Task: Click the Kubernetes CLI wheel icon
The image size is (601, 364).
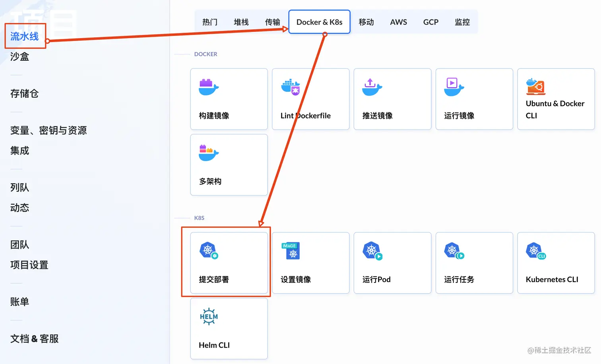Action: pyautogui.click(x=536, y=251)
